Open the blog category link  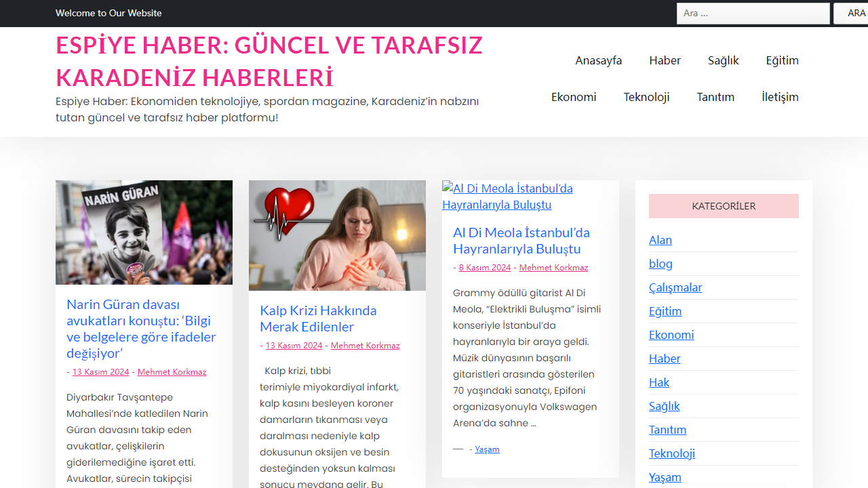pyautogui.click(x=660, y=264)
